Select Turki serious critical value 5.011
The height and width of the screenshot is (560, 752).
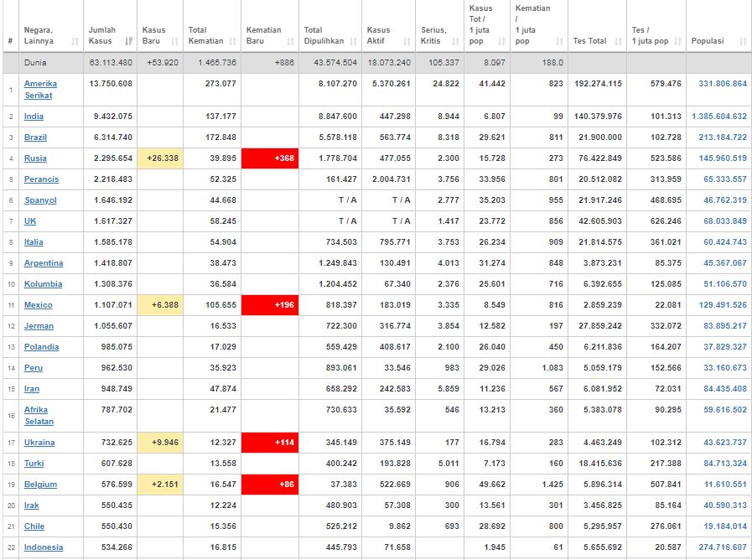[449, 464]
